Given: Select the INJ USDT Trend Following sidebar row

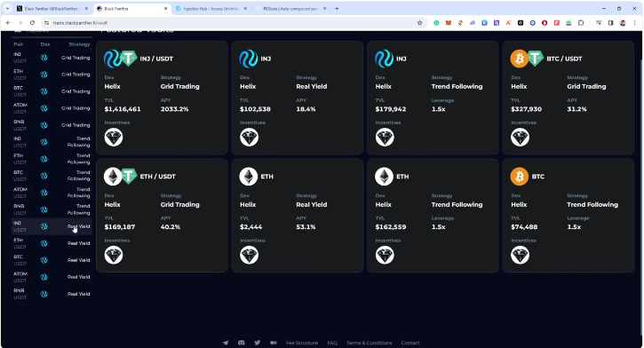Looking at the screenshot, I should tap(52, 142).
